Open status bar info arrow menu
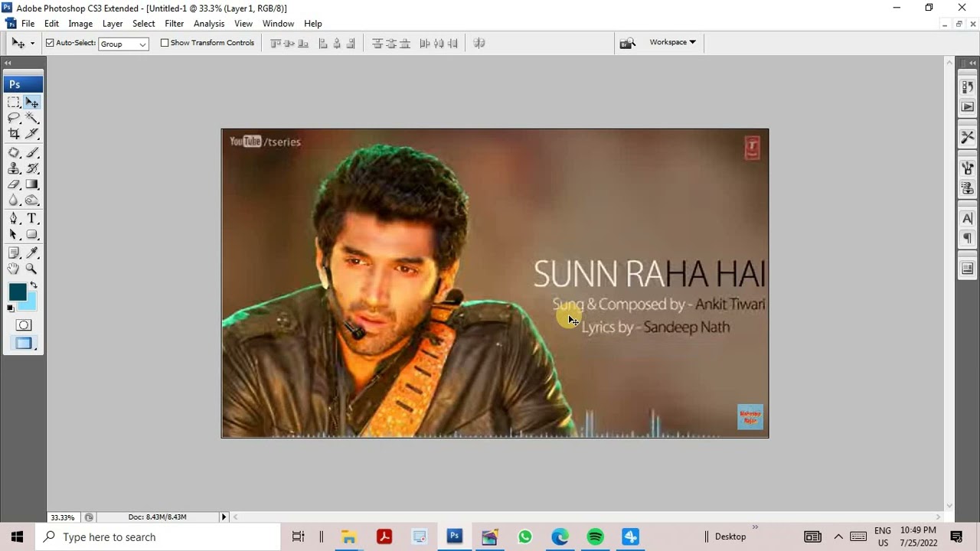The width and height of the screenshot is (980, 551). coord(224,517)
